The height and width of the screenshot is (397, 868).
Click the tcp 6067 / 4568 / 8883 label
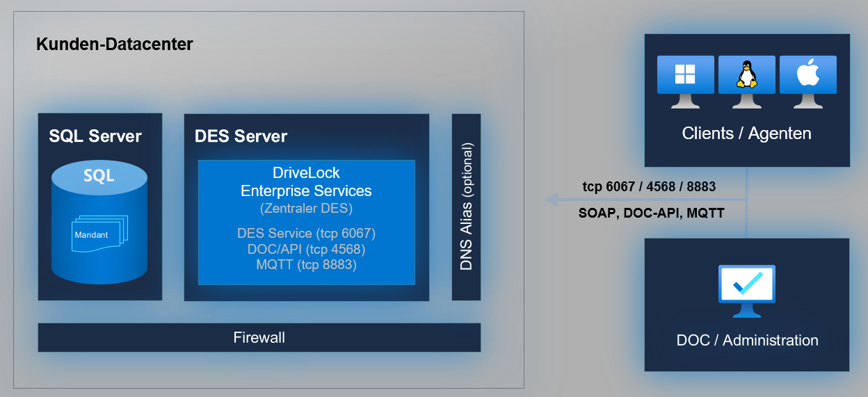click(x=649, y=187)
